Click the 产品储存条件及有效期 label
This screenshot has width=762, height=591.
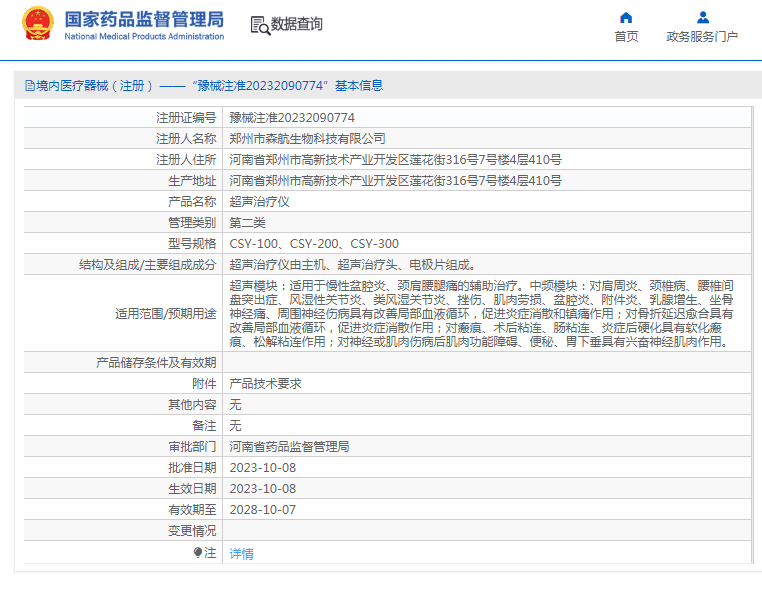(x=156, y=363)
